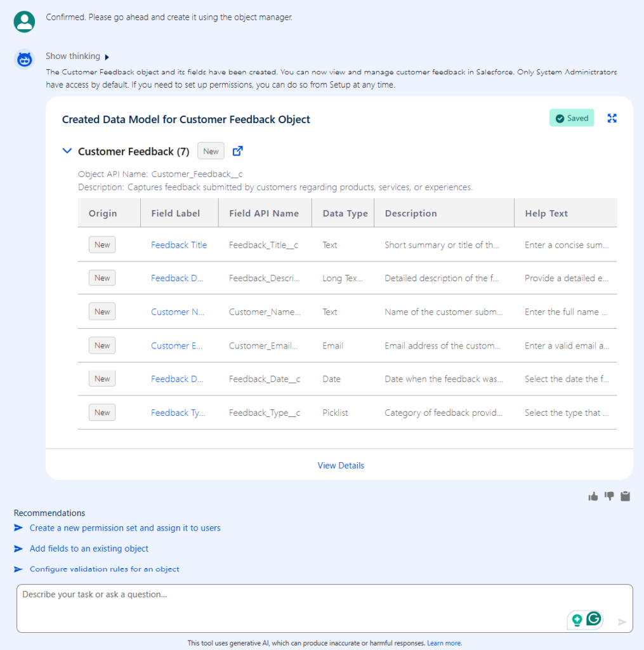This screenshot has height=650, width=644.
Task: Click arrow icon beside permission set recommendation
Action: click(18, 527)
